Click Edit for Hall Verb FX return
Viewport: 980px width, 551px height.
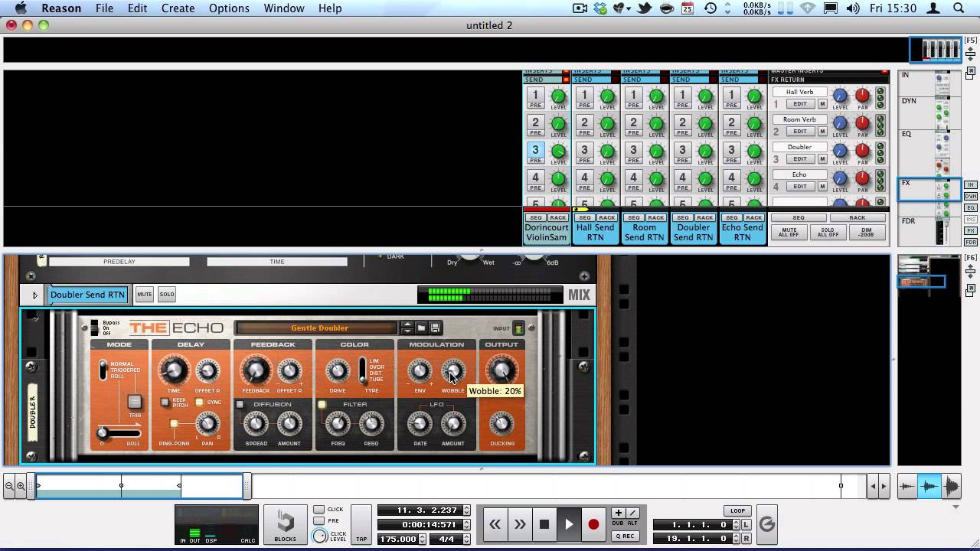click(800, 104)
